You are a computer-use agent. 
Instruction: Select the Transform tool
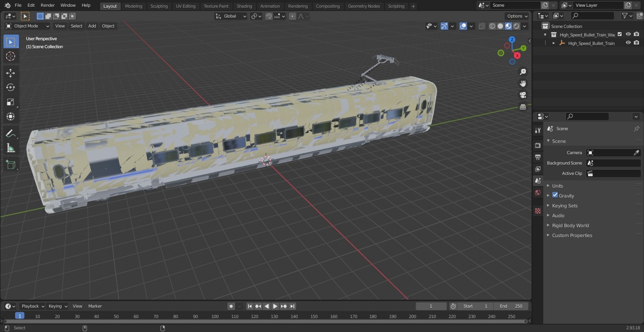[11, 116]
